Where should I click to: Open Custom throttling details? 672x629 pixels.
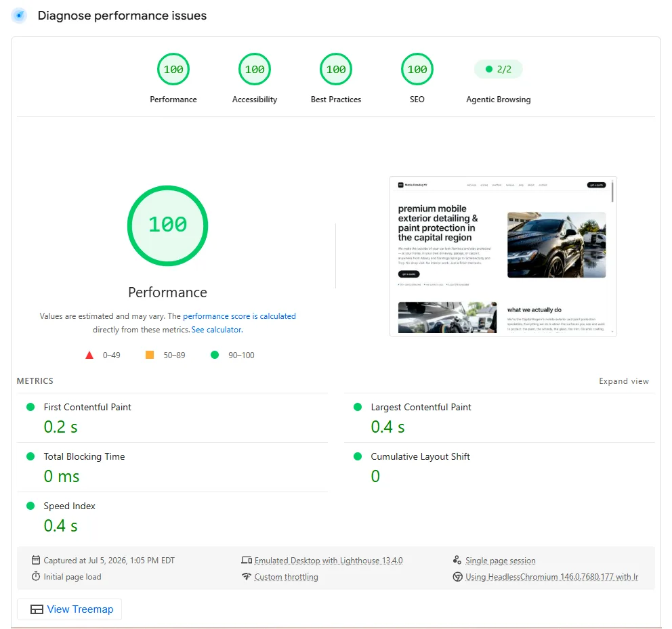[287, 577]
